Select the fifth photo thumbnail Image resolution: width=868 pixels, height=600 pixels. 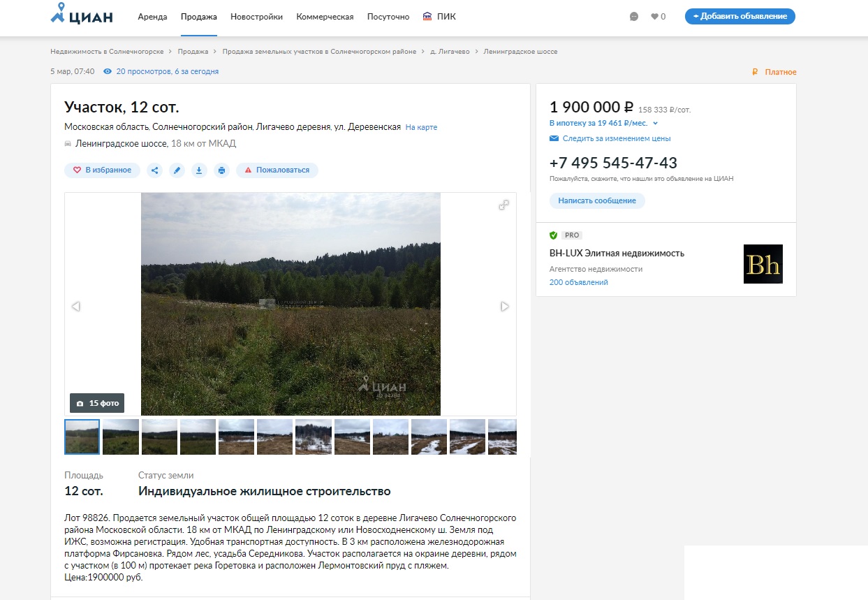(236, 437)
